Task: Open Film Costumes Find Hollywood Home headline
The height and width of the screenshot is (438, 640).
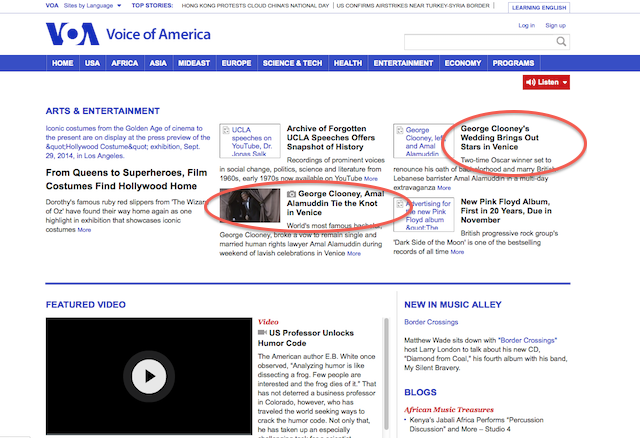Action: click(127, 179)
